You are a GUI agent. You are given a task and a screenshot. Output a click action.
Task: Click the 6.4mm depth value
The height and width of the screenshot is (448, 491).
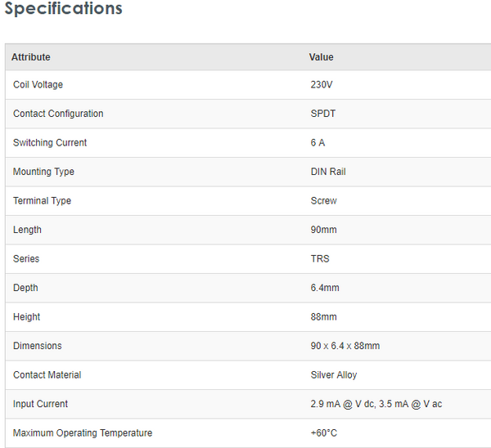tap(324, 288)
